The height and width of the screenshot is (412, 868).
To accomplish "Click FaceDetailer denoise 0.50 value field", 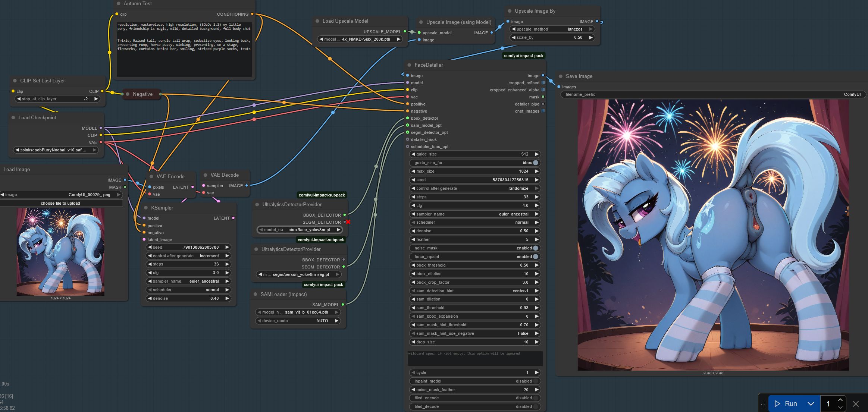I will tap(475, 231).
